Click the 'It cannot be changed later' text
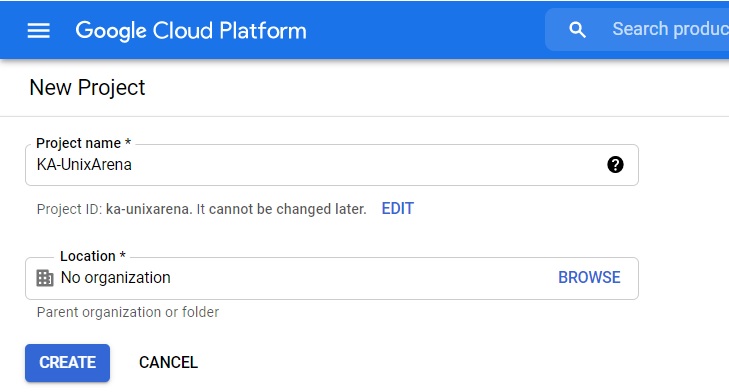 tap(281, 209)
